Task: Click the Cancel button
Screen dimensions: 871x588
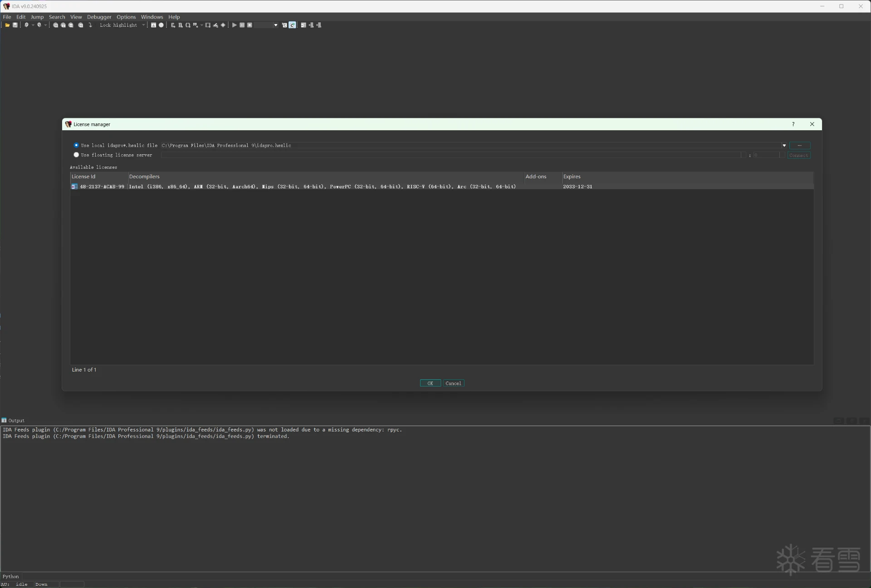Action: point(453,383)
